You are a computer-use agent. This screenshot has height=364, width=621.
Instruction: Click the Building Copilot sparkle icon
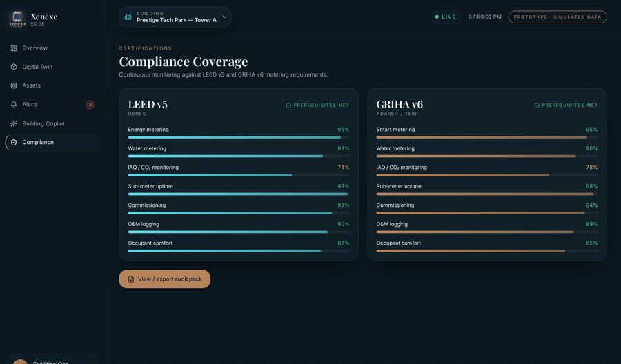[x=14, y=123]
